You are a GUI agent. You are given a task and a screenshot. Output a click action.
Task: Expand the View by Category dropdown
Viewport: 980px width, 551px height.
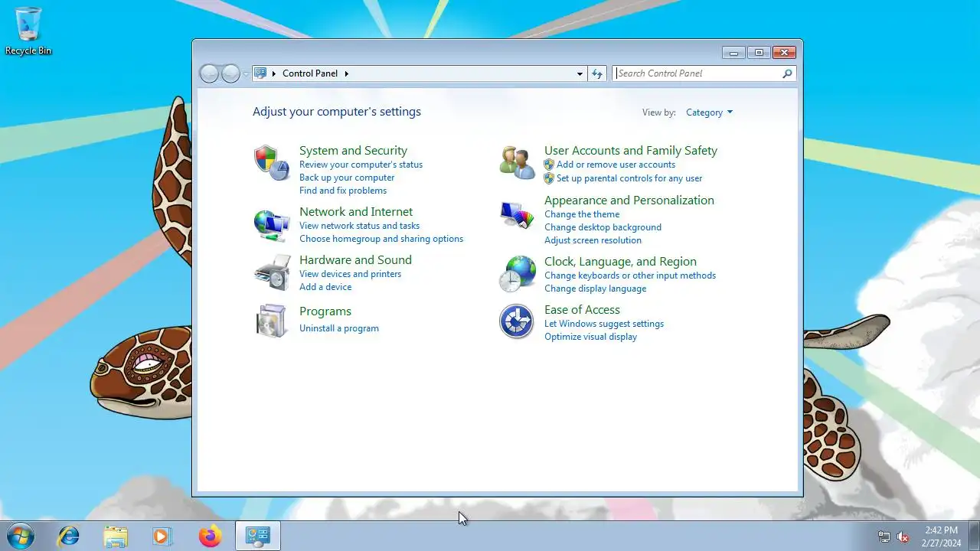(x=709, y=112)
